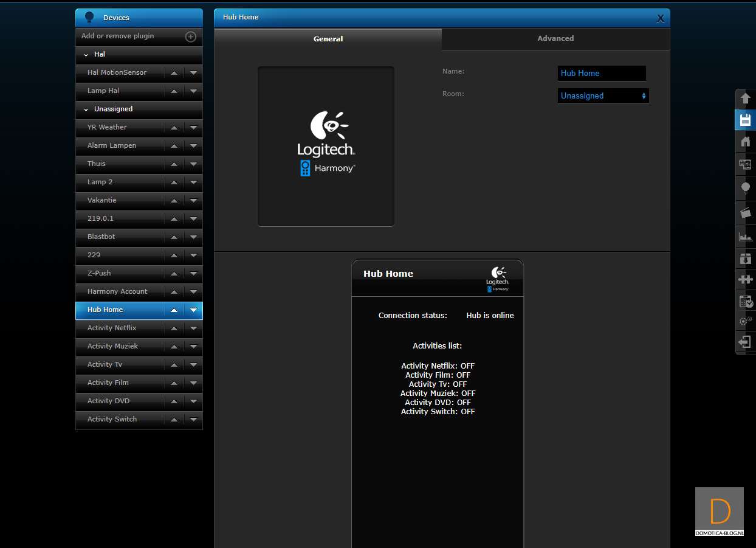Open the bar chart consumption icon
Image resolution: width=756 pixels, height=548 pixels.
[745, 236]
